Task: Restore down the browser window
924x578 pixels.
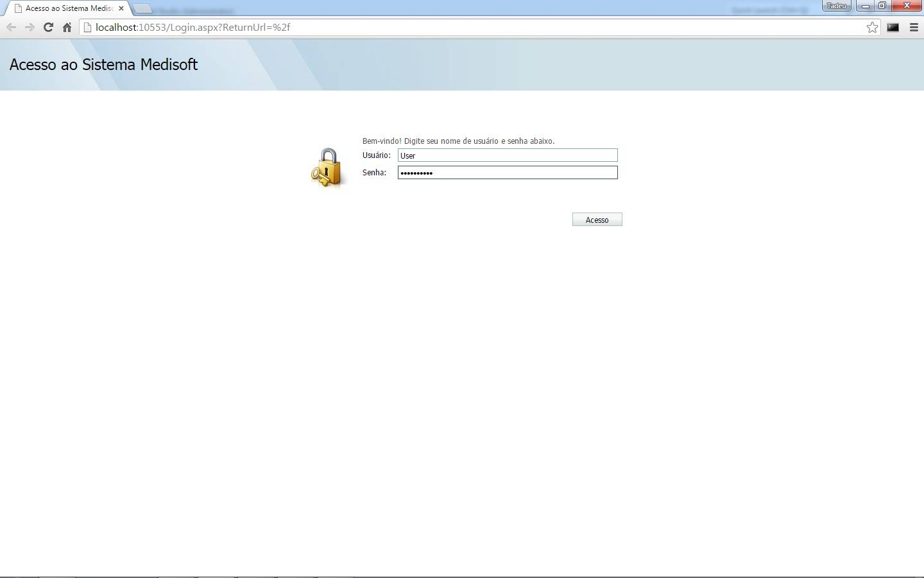Action: pos(882,6)
